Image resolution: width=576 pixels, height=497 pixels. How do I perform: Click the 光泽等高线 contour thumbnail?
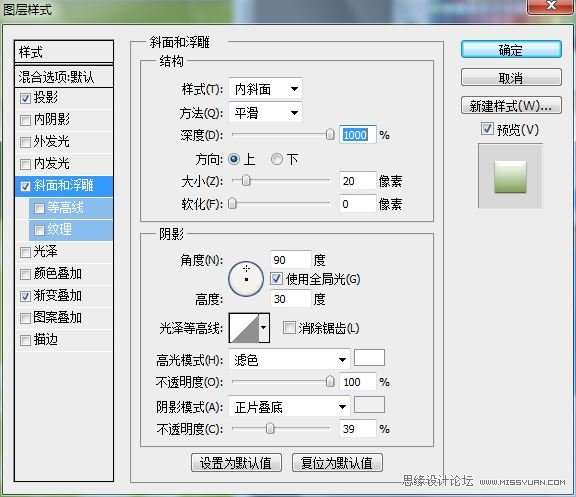point(244,328)
